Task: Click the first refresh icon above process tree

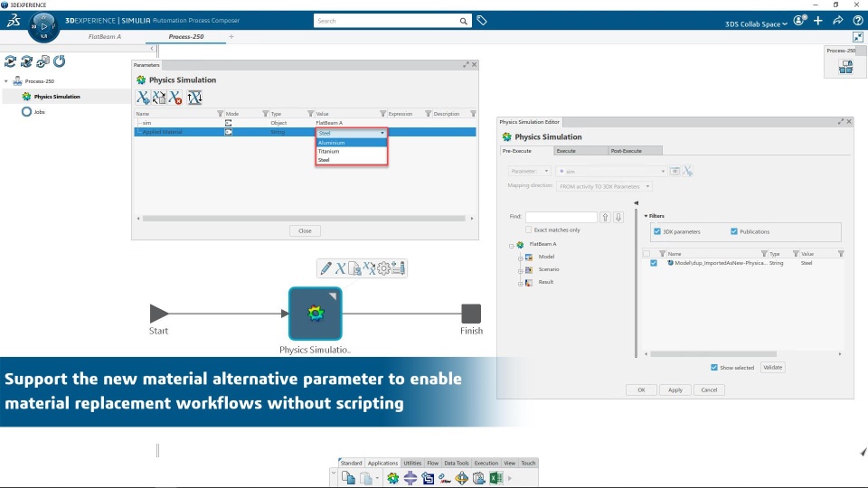Action: pyautogui.click(x=10, y=61)
